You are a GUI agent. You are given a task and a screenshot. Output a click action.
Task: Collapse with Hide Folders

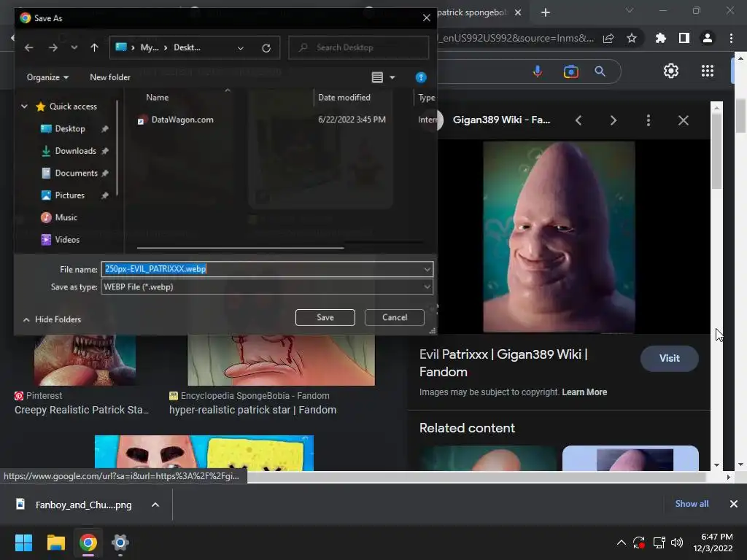point(52,319)
